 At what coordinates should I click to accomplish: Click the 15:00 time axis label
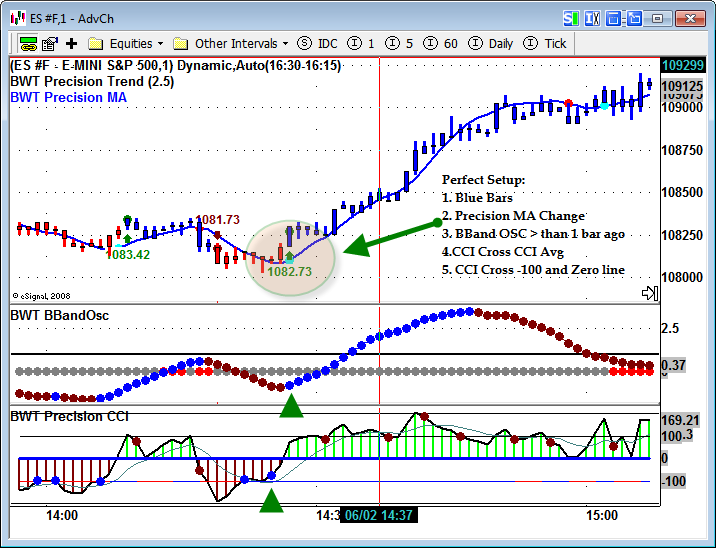602,516
